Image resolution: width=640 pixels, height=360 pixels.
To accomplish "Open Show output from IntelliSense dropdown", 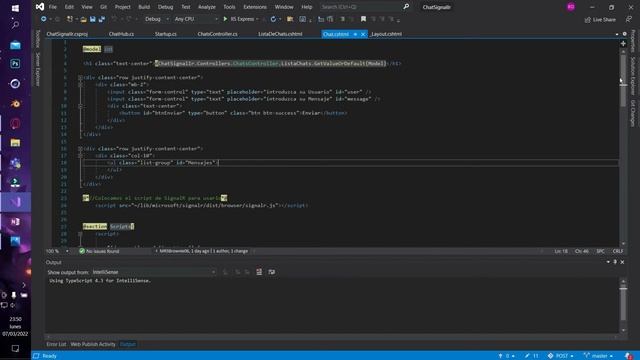I will (x=153, y=272).
